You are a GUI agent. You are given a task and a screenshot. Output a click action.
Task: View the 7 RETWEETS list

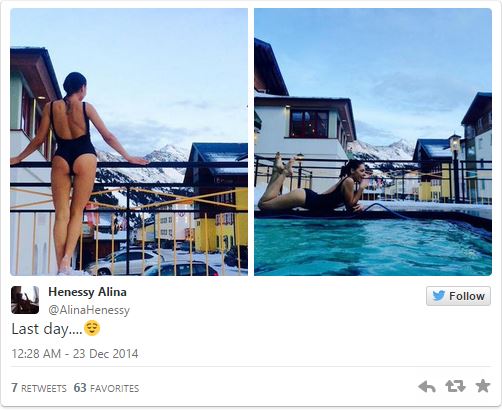(x=39, y=388)
